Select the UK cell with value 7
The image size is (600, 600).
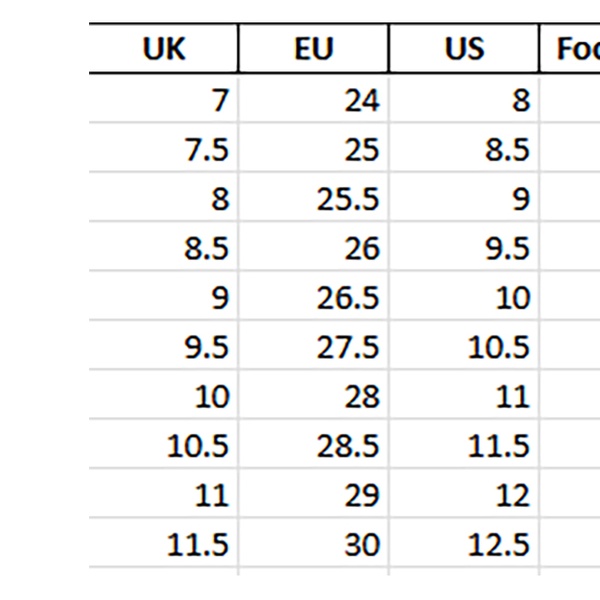(164, 100)
